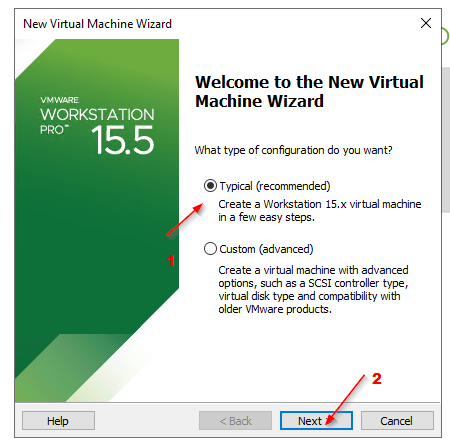
Task: Click the Workstation 15.x virtual machine description
Action: coord(320,210)
